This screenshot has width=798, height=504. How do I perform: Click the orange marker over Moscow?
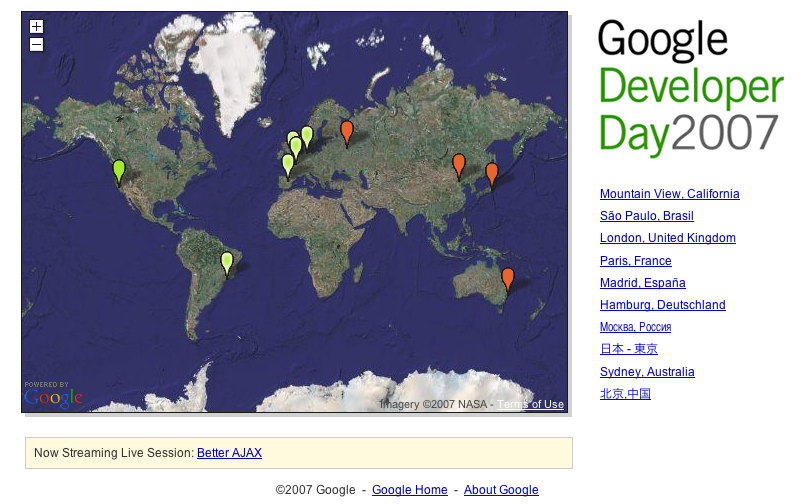click(x=346, y=130)
